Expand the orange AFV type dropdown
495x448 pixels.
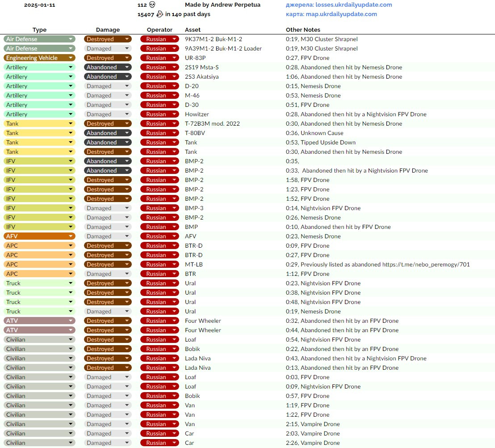click(x=39, y=237)
